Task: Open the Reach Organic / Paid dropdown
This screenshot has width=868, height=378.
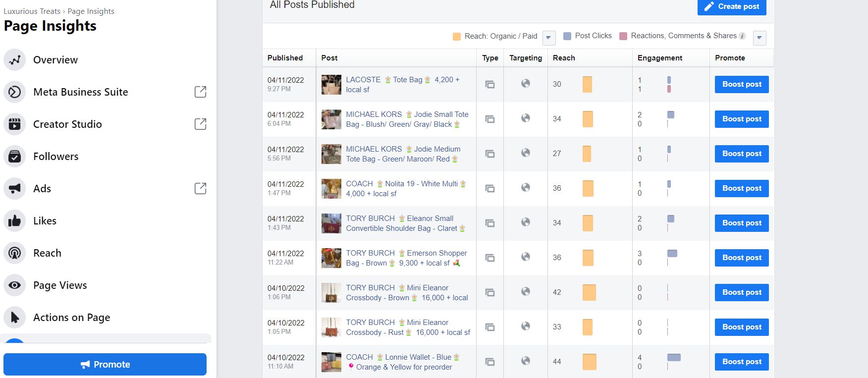Action: click(x=549, y=38)
